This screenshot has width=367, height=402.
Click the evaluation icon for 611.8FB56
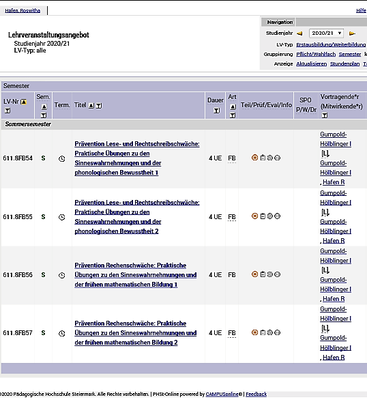pos(270,274)
